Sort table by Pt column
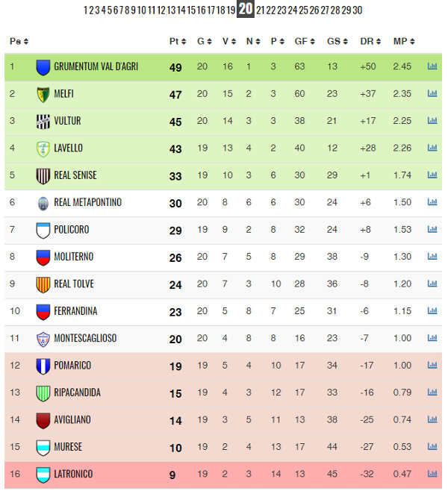 point(178,41)
